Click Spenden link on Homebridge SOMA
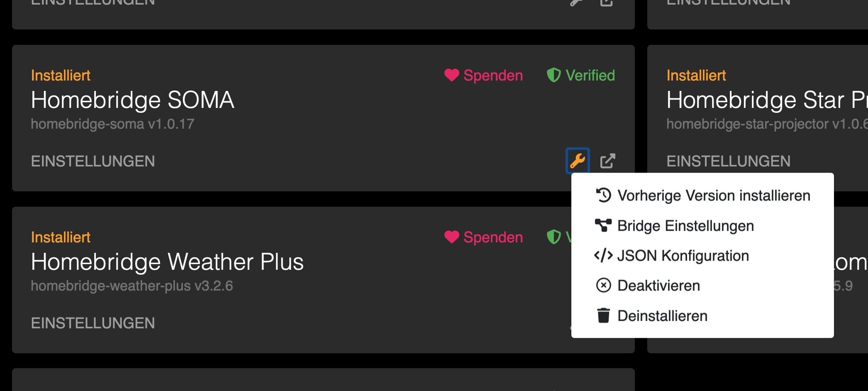Image resolution: width=868 pixels, height=391 pixels. pyautogui.click(x=493, y=75)
